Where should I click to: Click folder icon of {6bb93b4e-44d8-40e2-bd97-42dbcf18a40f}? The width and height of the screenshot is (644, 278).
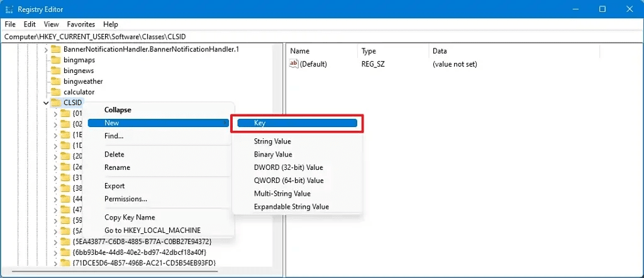coord(65,252)
